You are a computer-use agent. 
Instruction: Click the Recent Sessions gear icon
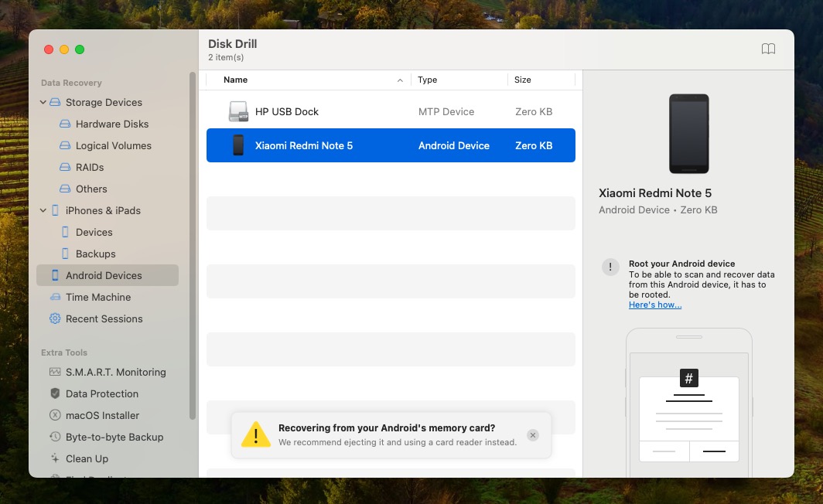[55, 318]
